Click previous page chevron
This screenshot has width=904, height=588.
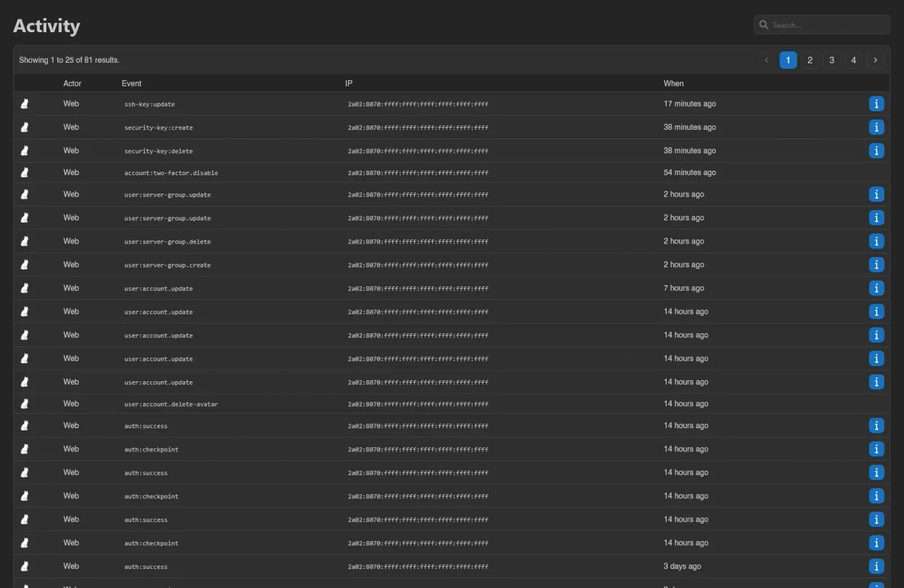(767, 60)
